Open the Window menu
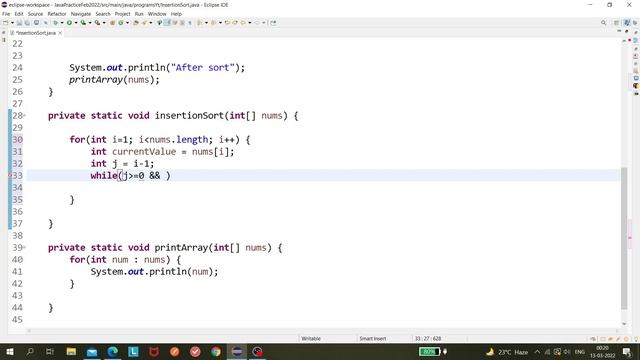 [157, 14]
